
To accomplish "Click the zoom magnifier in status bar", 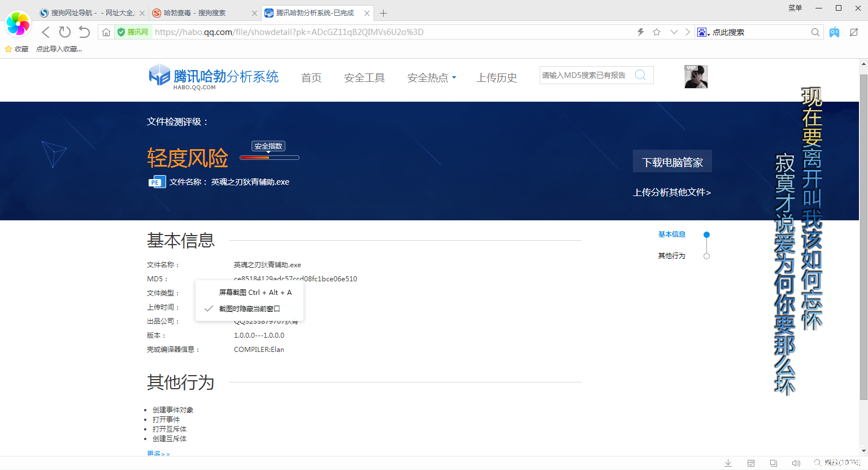I will [818, 463].
